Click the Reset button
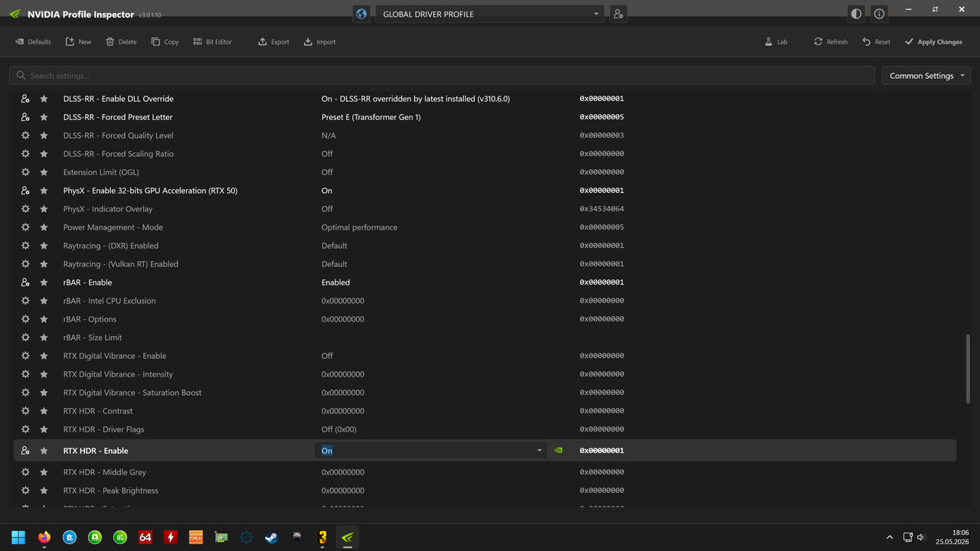Screen dimensions: 980x551 tap(876, 42)
